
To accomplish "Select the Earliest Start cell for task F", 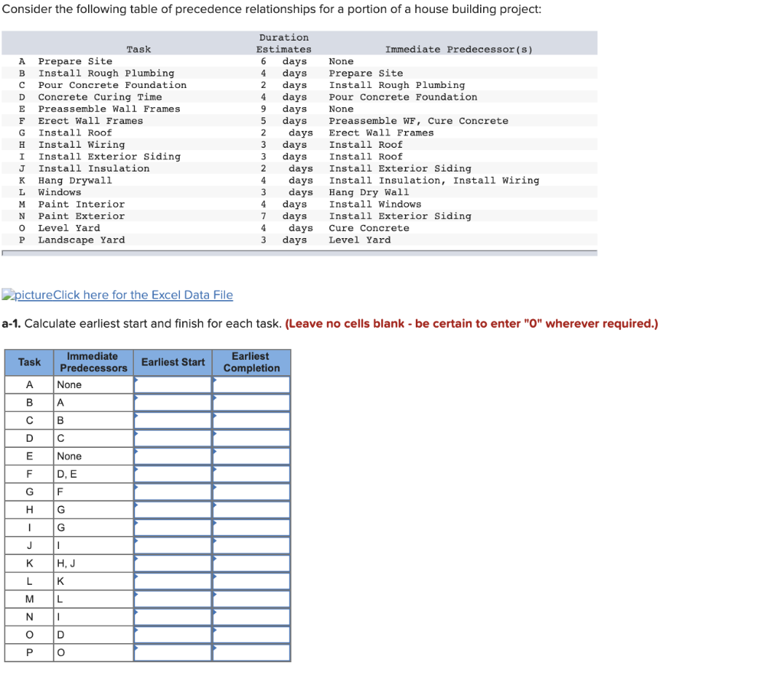I will pos(172,473).
